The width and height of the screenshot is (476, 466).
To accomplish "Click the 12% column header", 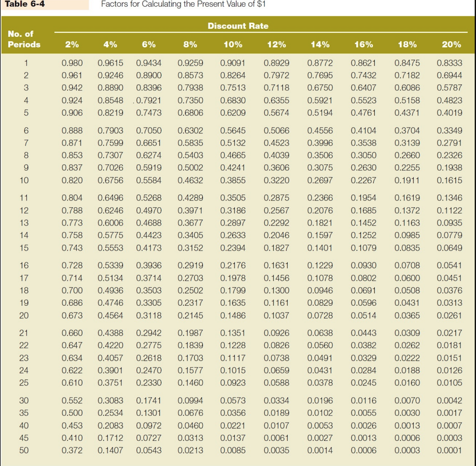I will (277, 45).
